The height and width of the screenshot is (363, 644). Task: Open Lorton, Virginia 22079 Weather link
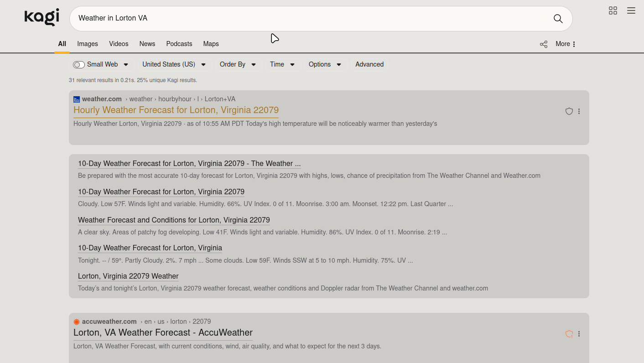coord(128,276)
